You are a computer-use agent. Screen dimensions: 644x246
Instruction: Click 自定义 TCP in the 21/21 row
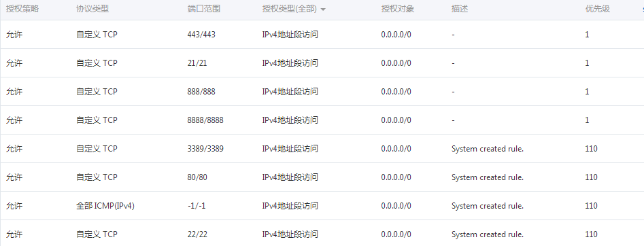tap(97, 63)
